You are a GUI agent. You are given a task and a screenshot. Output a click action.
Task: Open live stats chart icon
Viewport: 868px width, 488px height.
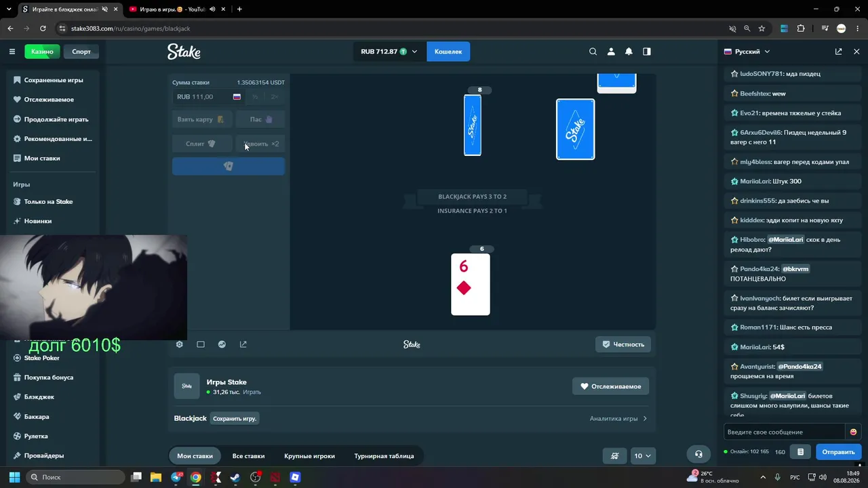[222, 344]
